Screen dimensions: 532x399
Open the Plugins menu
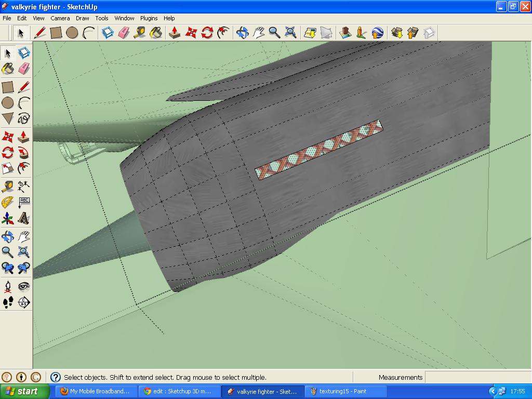pos(149,18)
